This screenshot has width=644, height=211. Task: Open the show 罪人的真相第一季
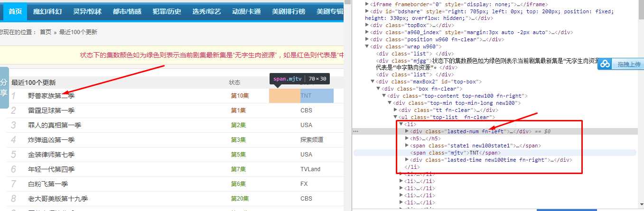(x=55, y=125)
